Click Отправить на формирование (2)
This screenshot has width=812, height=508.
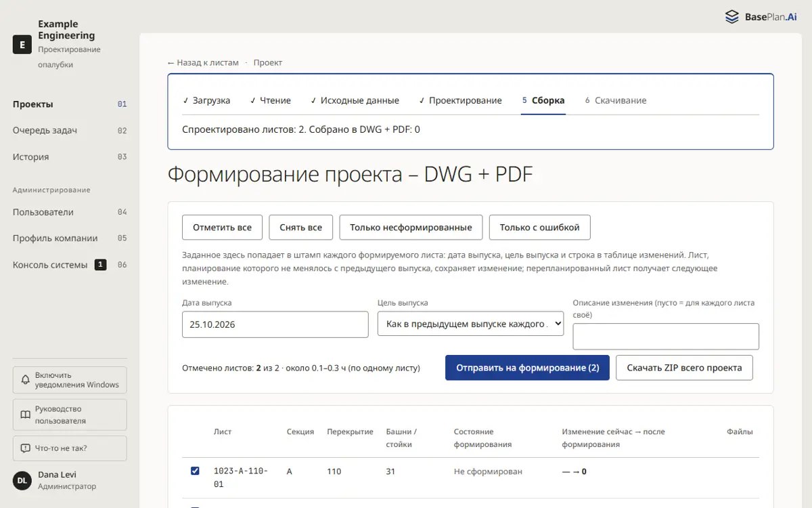click(527, 368)
